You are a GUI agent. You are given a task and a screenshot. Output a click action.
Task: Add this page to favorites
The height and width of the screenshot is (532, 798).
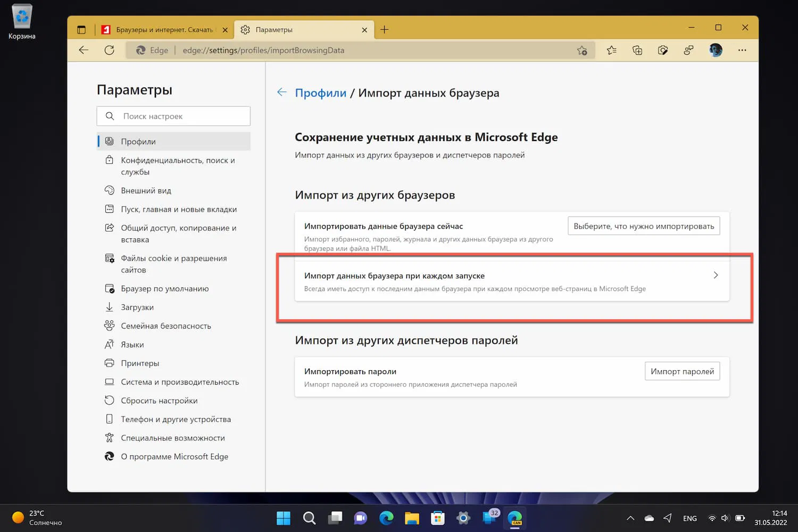pos(582,51)
